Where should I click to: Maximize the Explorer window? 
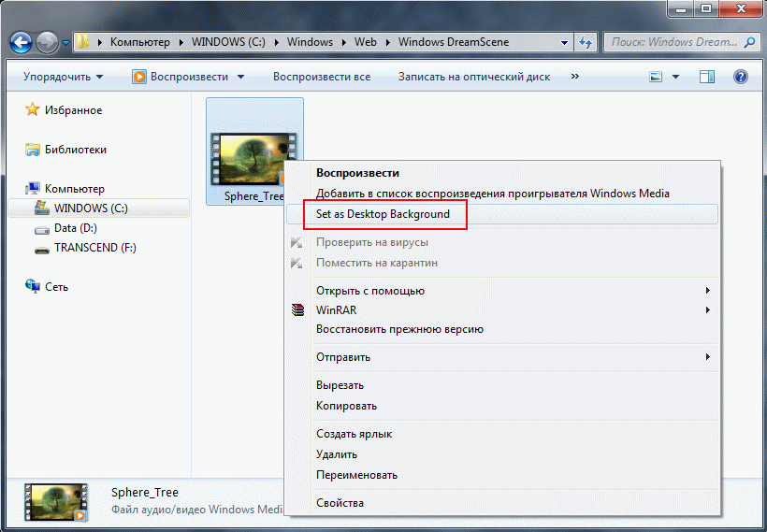pyautogui.click(x=706, y=7)
